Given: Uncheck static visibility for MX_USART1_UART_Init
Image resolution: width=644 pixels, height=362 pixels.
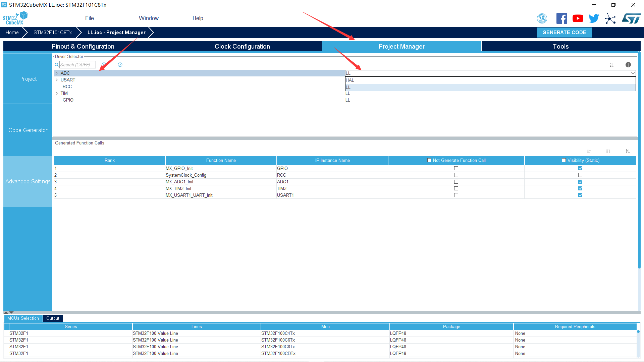Looking at the screenshot, I should click(580, 195).
